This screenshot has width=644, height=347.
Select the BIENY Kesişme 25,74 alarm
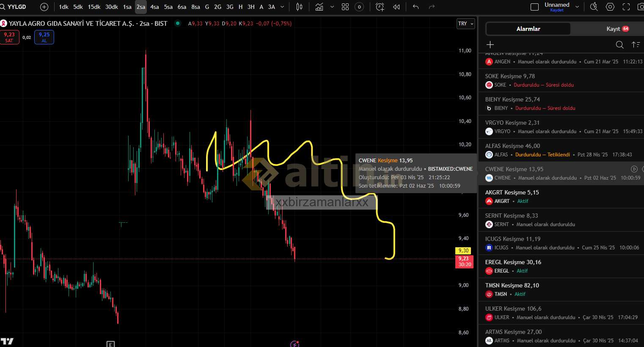(x=561, y=104)
